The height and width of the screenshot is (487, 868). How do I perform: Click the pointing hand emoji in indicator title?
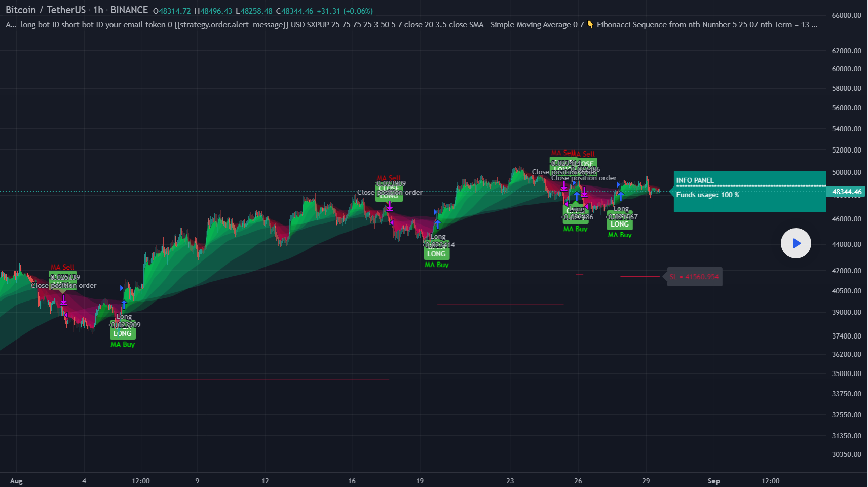pos(590,24)
